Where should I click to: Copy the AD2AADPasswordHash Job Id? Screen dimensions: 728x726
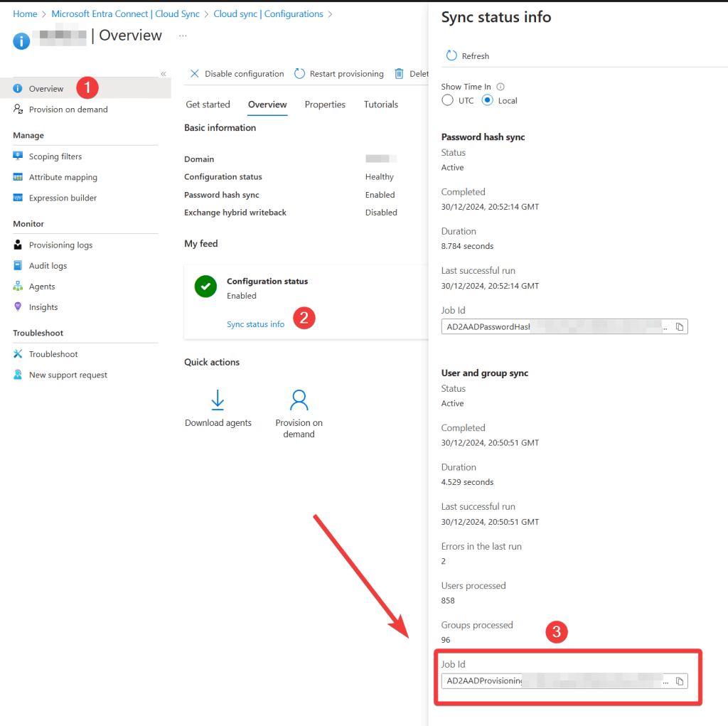[680, 326]
